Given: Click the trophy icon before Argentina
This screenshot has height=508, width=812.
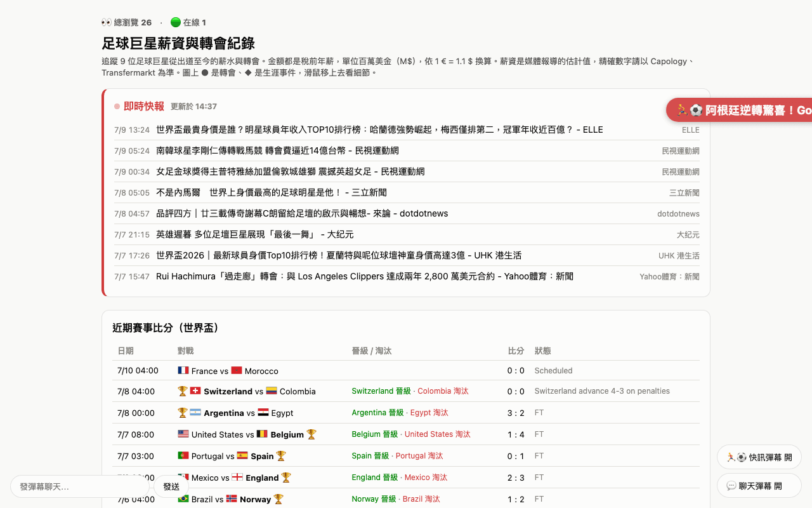Looking at the screenshot, I should (183, 412).
